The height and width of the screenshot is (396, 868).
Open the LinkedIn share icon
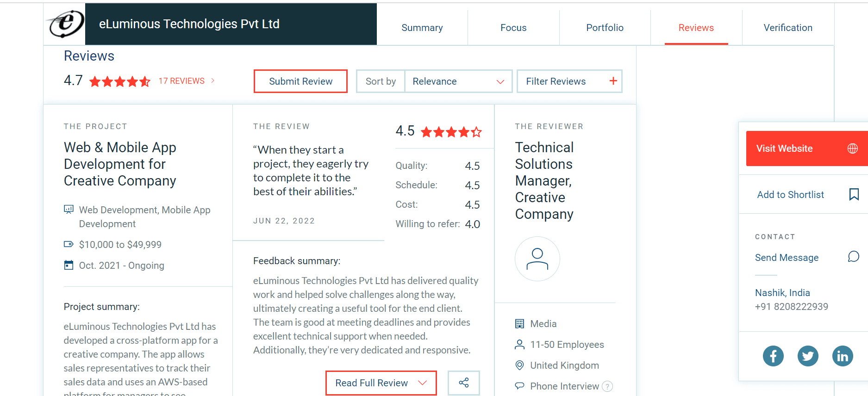tap(843, 356)
